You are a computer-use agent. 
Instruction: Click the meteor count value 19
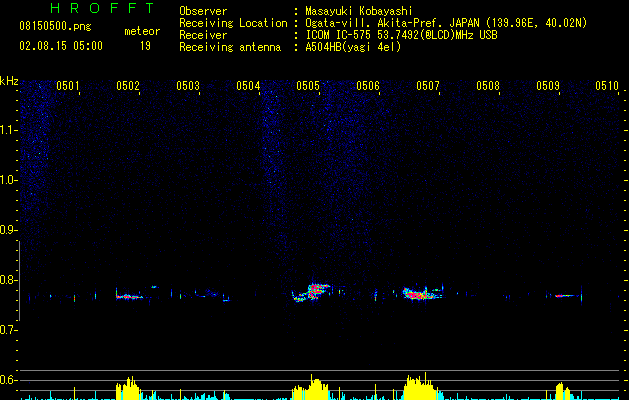(x=145, y=46)
